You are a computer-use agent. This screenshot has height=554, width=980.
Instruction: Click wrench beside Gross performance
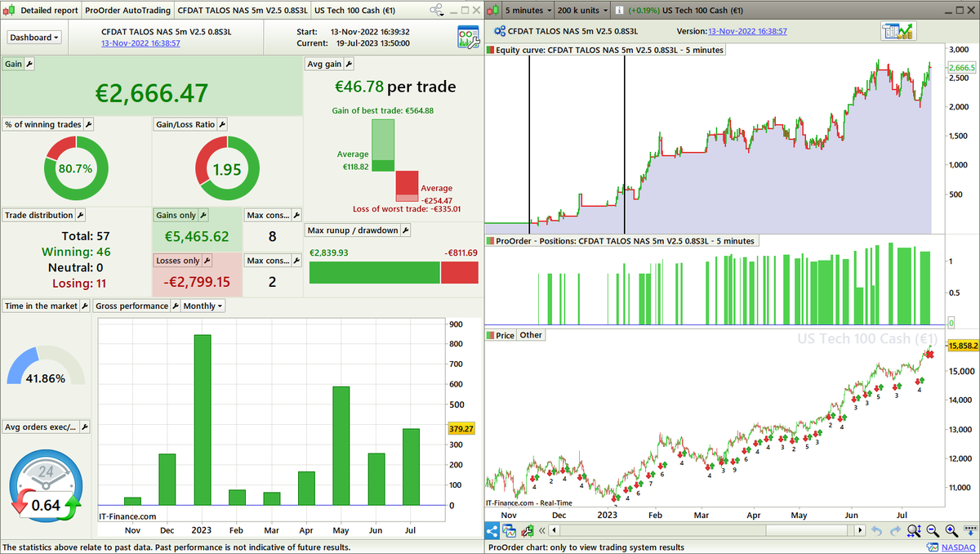click(x=175, y=306)
